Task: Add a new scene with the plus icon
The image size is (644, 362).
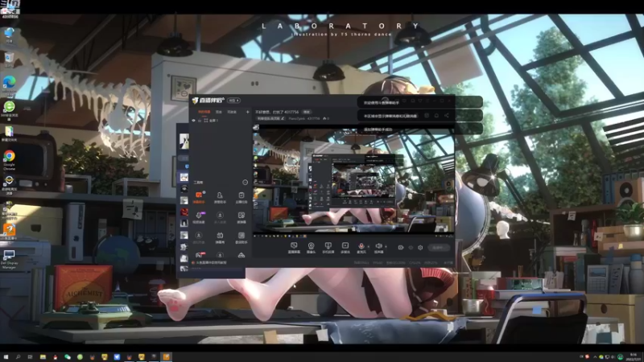Action: pyautogui.click(x=247, y=112)
